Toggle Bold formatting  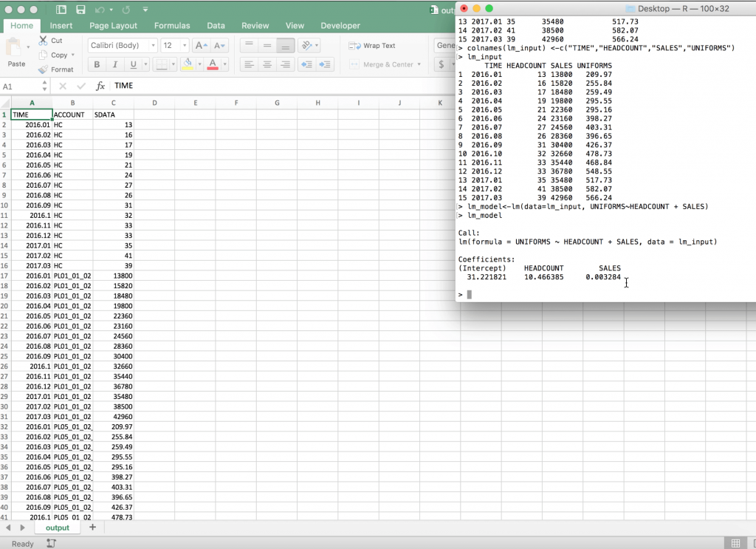point(97,64)
